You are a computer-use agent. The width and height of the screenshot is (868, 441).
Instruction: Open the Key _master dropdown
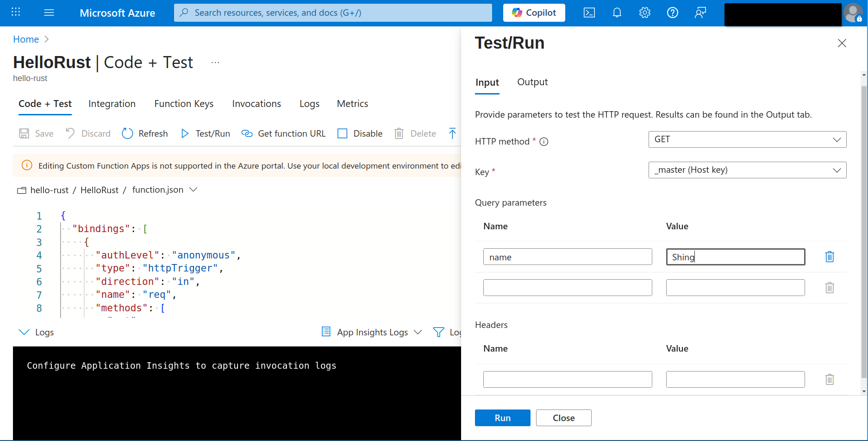(x=747, y=170)
